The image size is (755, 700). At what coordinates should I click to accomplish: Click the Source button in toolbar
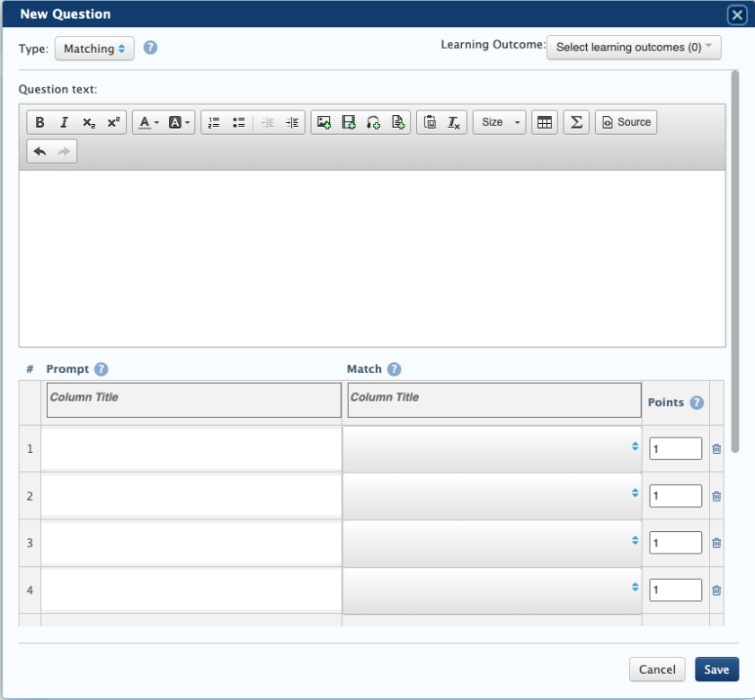pyautogui.click(x=626, y=123)
